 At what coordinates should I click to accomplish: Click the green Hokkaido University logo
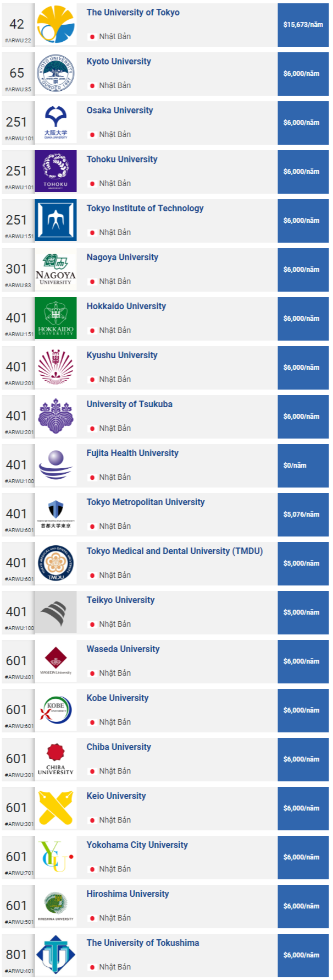[56, 319]
